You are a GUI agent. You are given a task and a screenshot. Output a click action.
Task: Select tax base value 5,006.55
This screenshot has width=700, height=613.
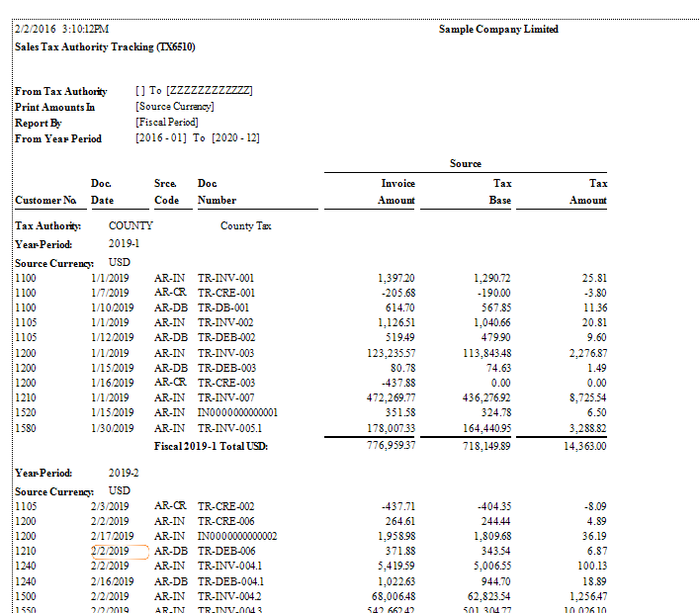pyautogui.click(x=492, y=566)
